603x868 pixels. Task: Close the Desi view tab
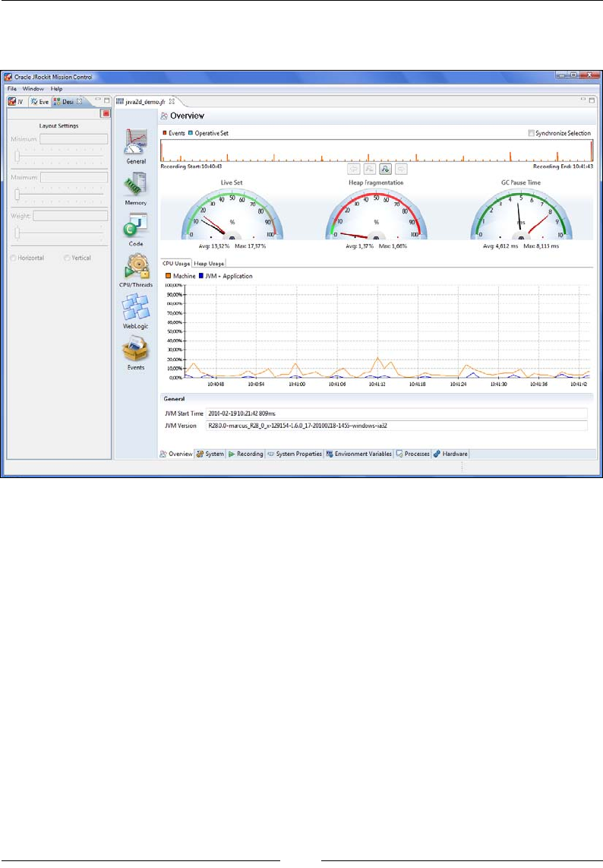tap(80, 101)
